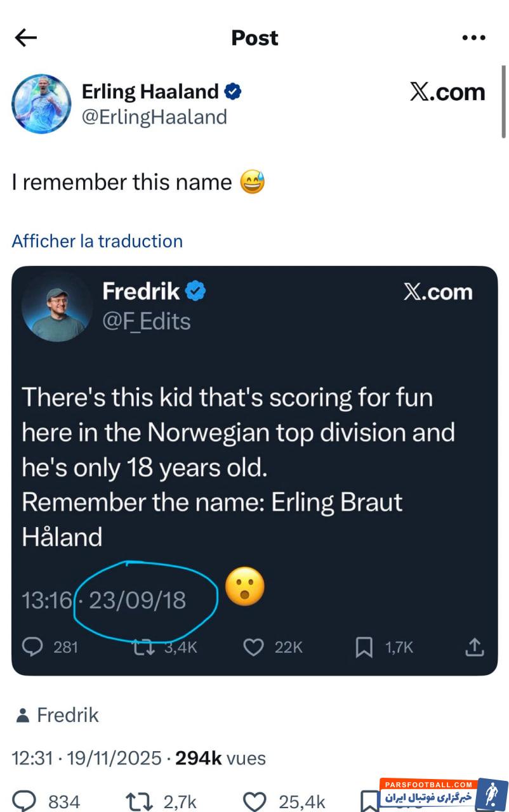Tap the share icon on the quoted tweet
The width and height of the screenshot is (509, 812).
click(475, 647)
